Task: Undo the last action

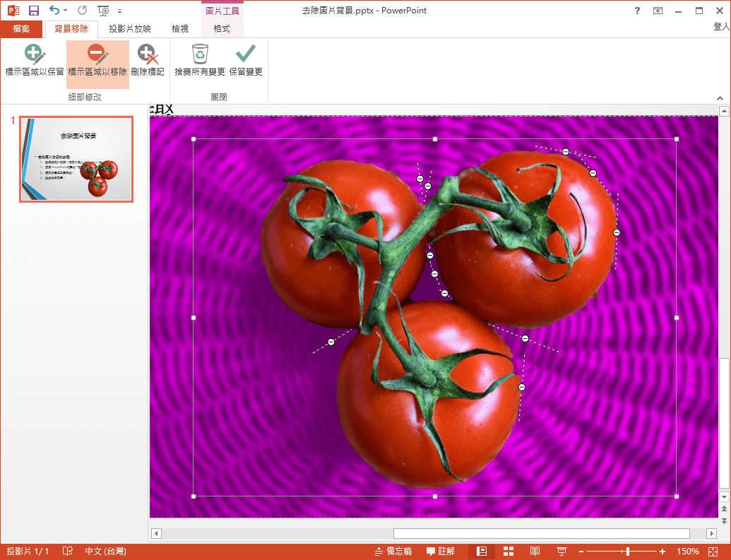Action: (x=54, y=11)
